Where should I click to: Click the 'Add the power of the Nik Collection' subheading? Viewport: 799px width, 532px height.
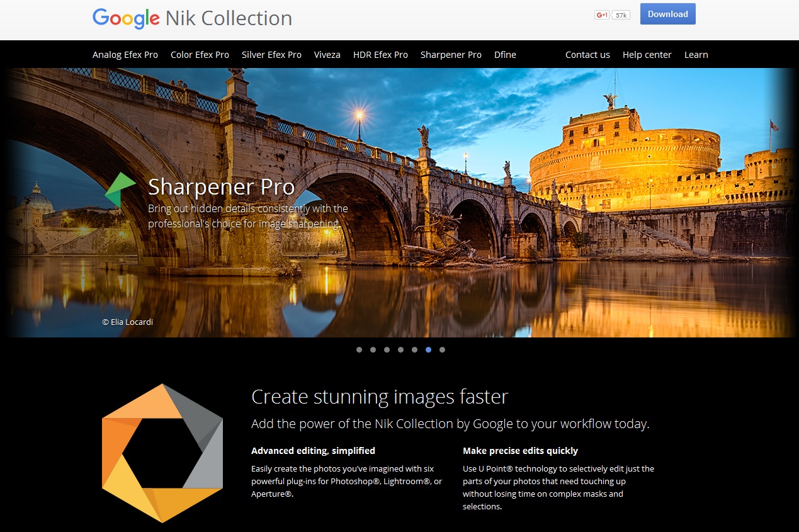coord(450,424)
